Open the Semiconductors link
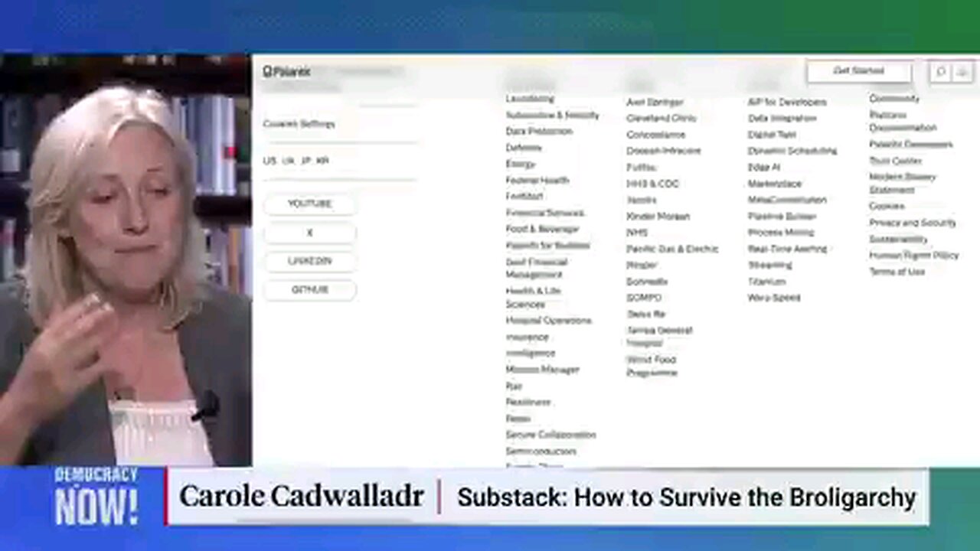 click(x=541, y=452)
